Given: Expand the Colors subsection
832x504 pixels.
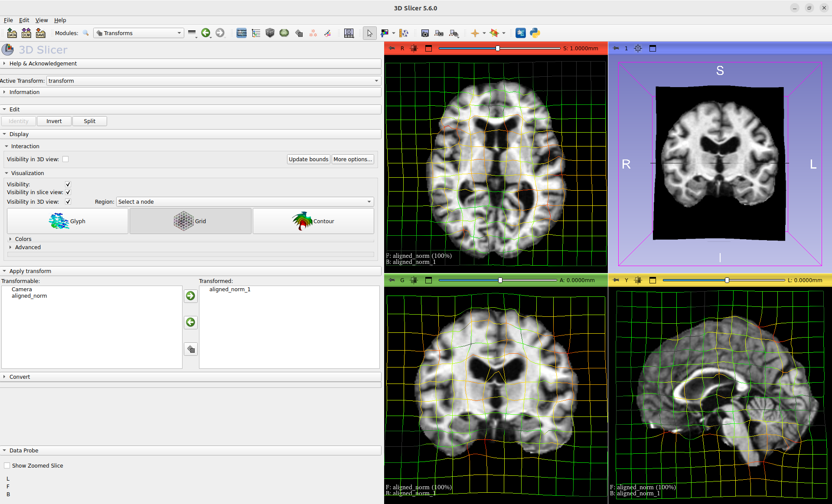Looking at the screenshot, I should (x=23, y=239).
